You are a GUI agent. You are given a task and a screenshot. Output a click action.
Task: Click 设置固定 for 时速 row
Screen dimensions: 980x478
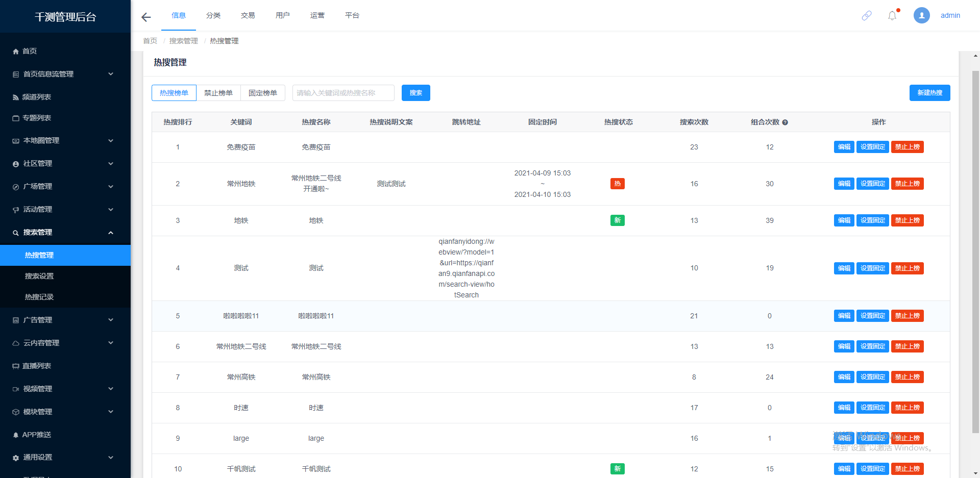coord(873,408)
